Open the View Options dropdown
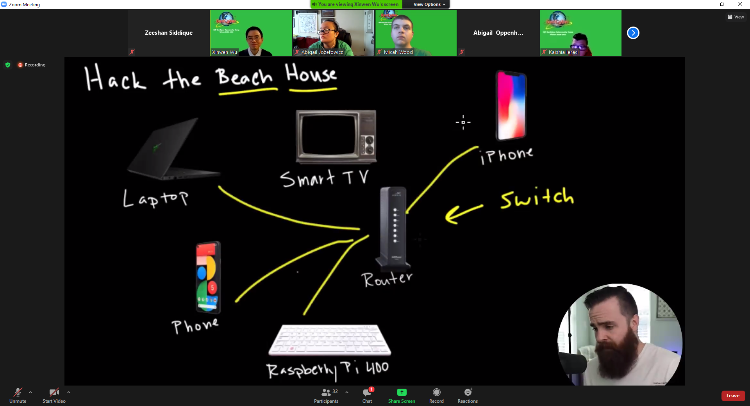750x406 pixels. (x=429, y=4)
